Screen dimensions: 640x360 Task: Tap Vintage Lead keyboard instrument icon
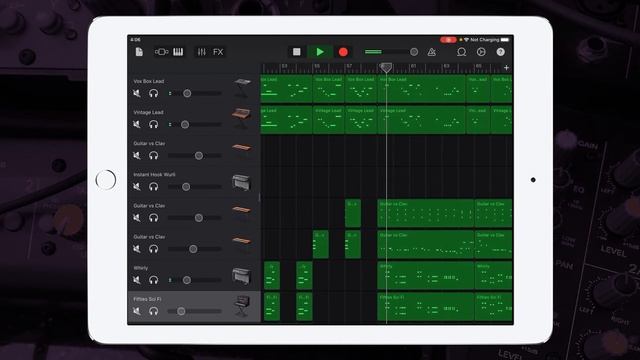pos(242,118)
